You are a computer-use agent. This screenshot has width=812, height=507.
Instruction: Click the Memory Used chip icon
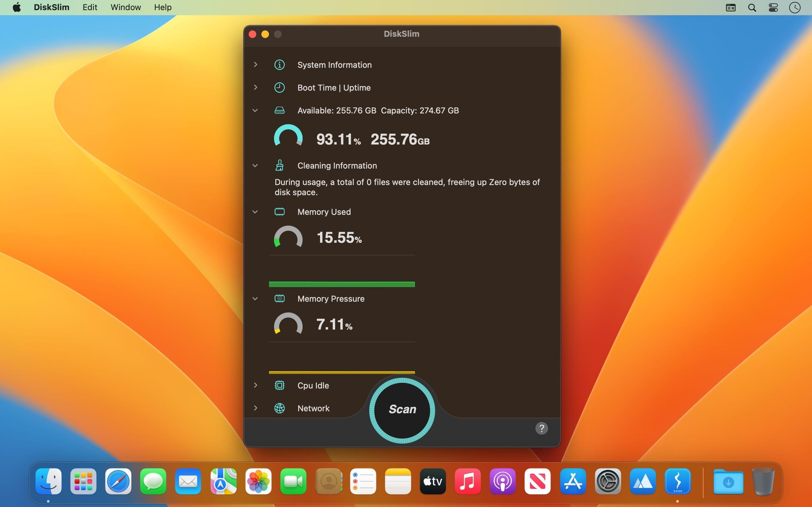pos(279,212)
